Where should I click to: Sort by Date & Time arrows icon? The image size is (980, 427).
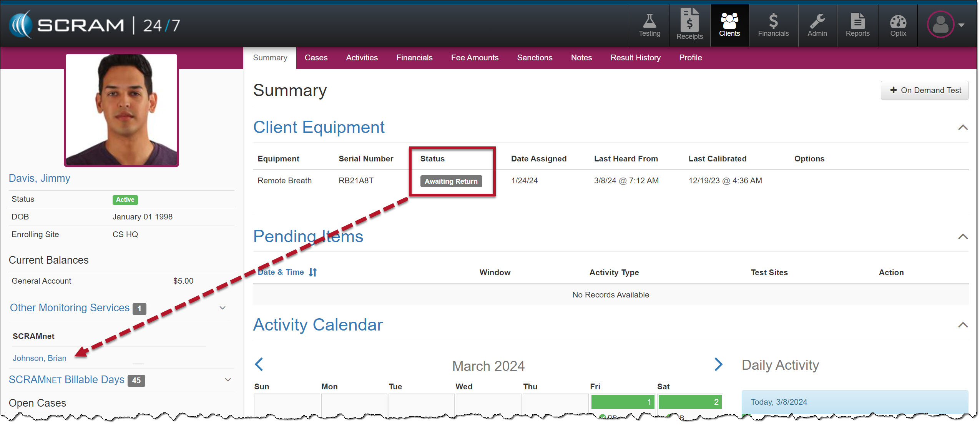click(313, 272)
